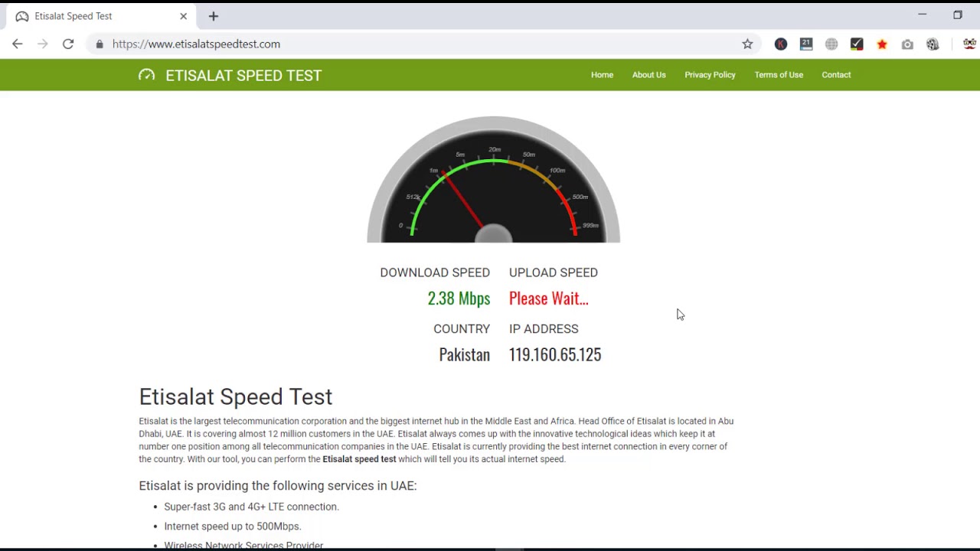Go back using the browser back arrow
980x551 pixels.
(17, 44)
